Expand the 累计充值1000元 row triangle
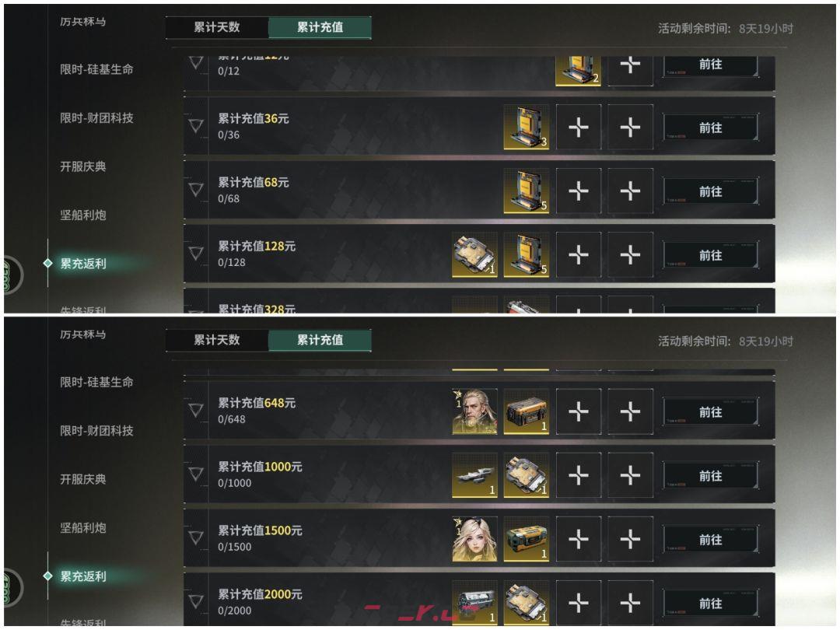This screenshot has width=840, height=630. click(196, 474)
